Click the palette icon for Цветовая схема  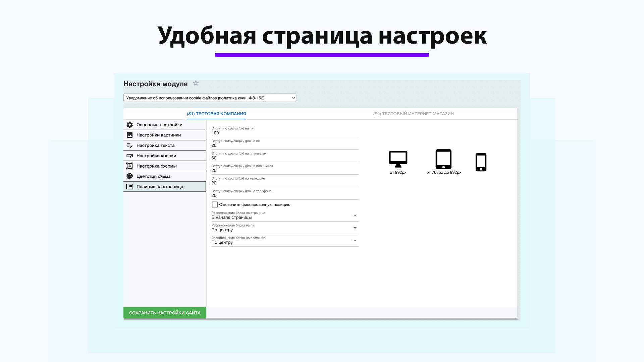[129, 176]
